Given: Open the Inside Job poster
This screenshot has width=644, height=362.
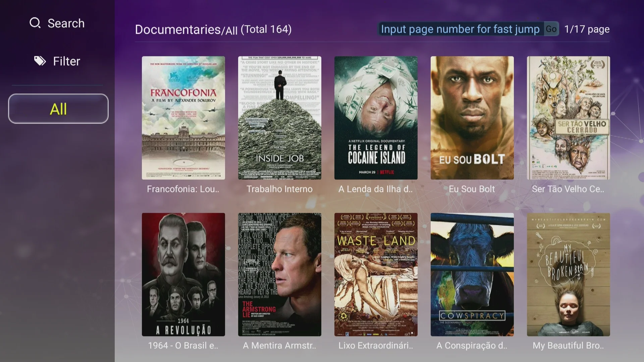Looking at the screenshot, I should [x=280, y=118].
